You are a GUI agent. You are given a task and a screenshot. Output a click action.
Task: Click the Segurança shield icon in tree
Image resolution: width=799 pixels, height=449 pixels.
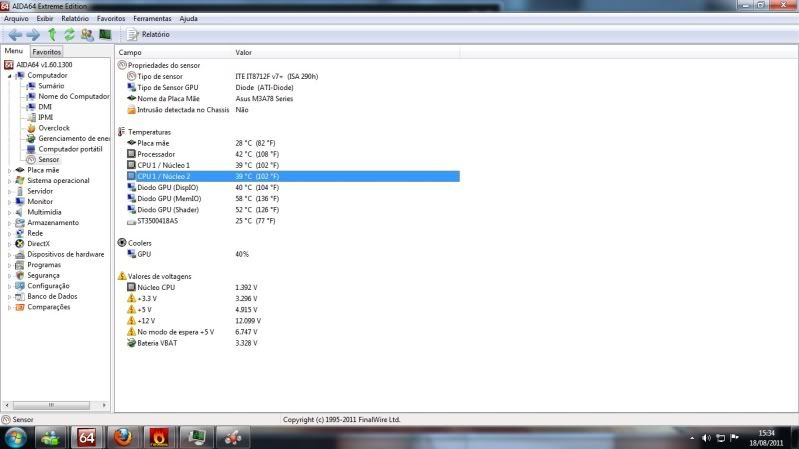tap(19, 275)
